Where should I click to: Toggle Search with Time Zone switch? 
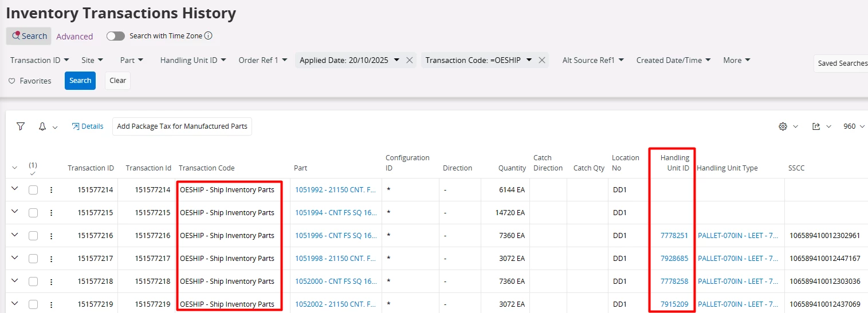(x=116, y=36)
